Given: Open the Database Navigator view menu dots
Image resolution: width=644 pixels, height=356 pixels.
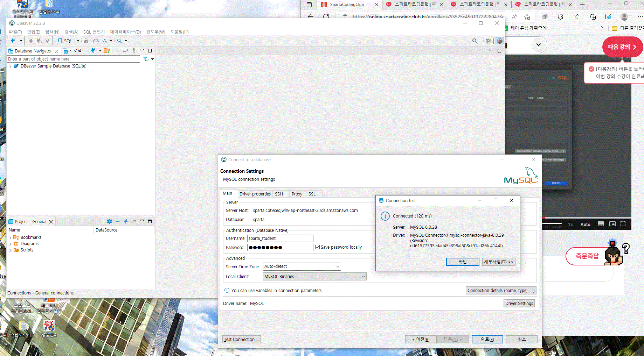Looking at the screenshot, I should pyautogui.click(x=134, y=51).
